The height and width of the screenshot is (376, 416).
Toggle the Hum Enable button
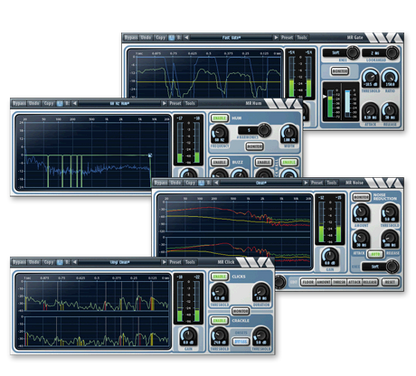coord(219,118)
